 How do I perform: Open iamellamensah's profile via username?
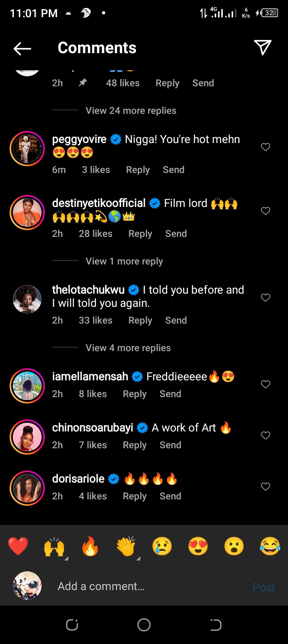[x=90, y=376]
